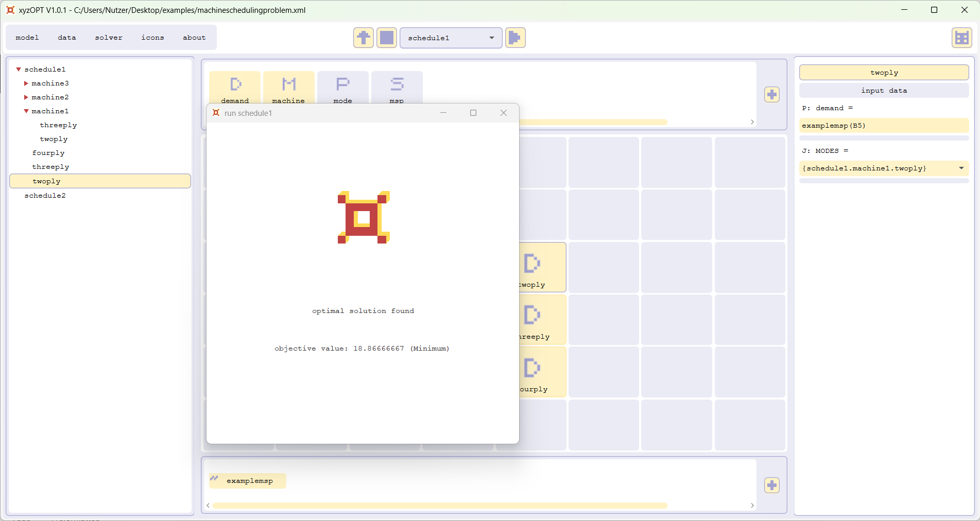Open the MODES value dropdown

[x=961, y=168]
